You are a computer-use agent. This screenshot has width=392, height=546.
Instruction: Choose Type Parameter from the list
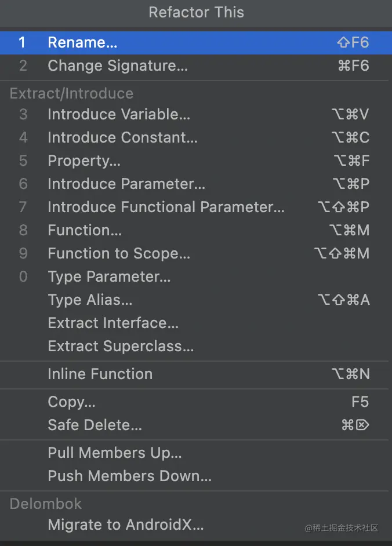click(x=109, y=276)
